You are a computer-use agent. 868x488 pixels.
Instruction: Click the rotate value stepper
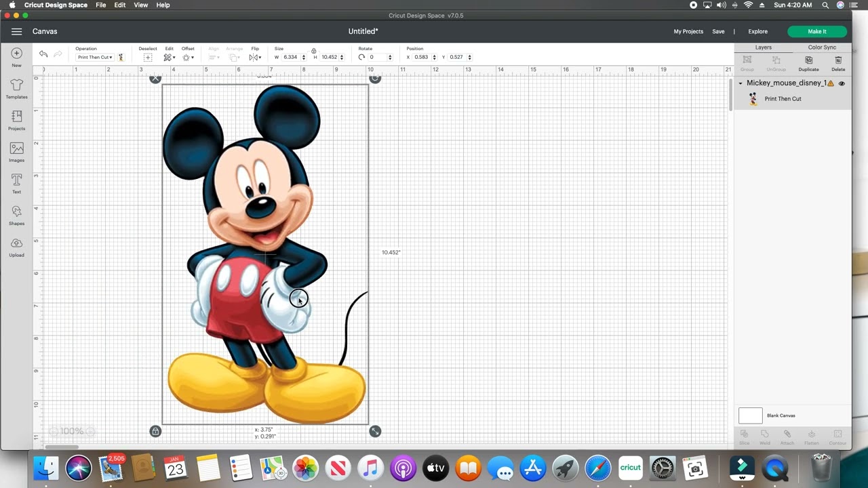[x=390, y=57]
